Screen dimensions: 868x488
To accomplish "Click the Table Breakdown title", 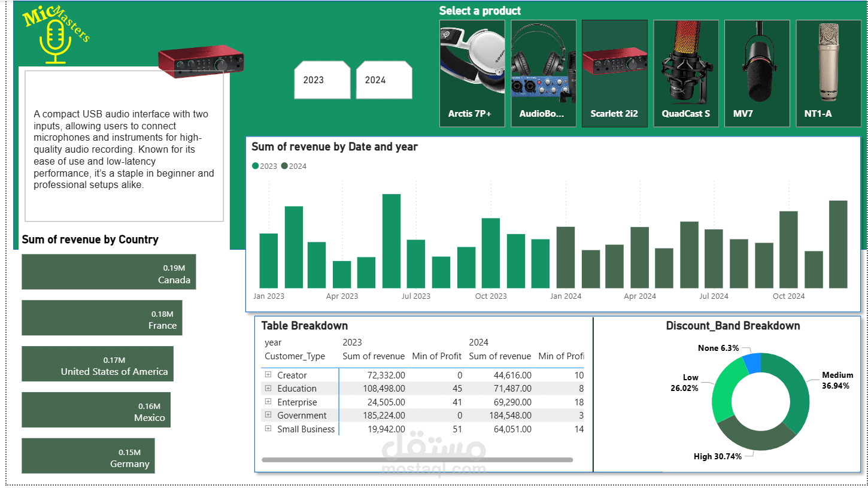I will pyautogui.click(x=304, y=326).
